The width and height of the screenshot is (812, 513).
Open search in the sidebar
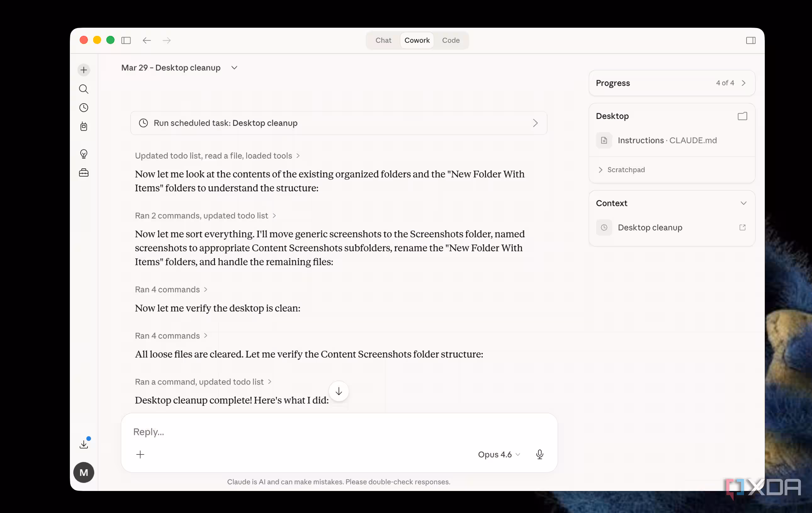(84, 89)
